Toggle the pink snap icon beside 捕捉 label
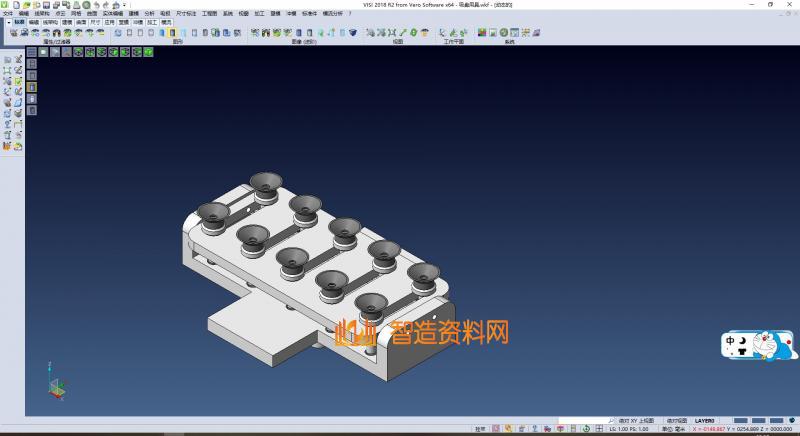The width and height of the screenshot is (800, 436). [495, 429]
